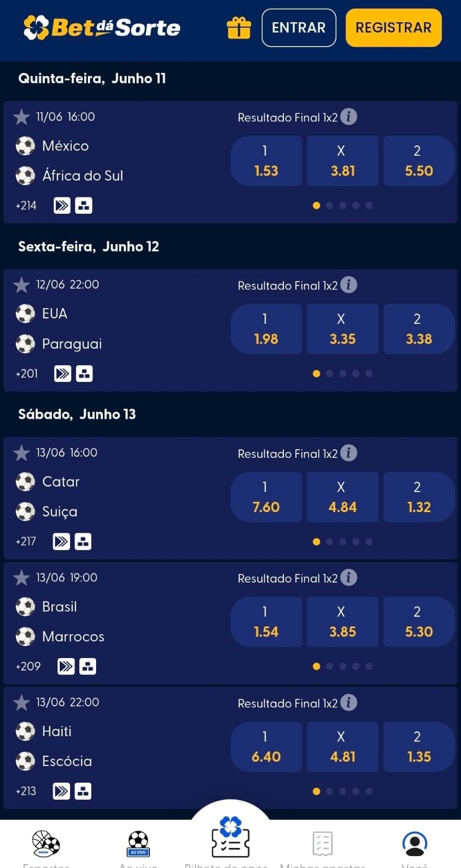Viewport: 461px width, 868px height.
Task: Expand +201 markets for EUA vs Paraguai
Action: (x=27, y=373)
